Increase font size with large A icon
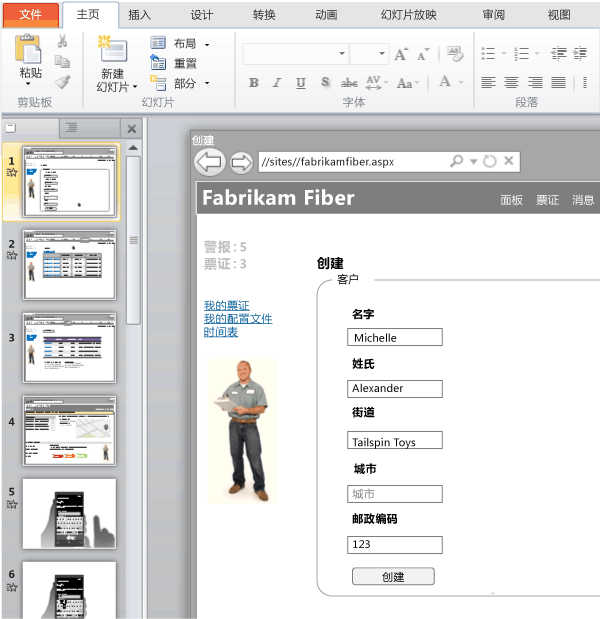Image resolution: width=600 pixels, height=619 pixels. [x=401, y=54]
